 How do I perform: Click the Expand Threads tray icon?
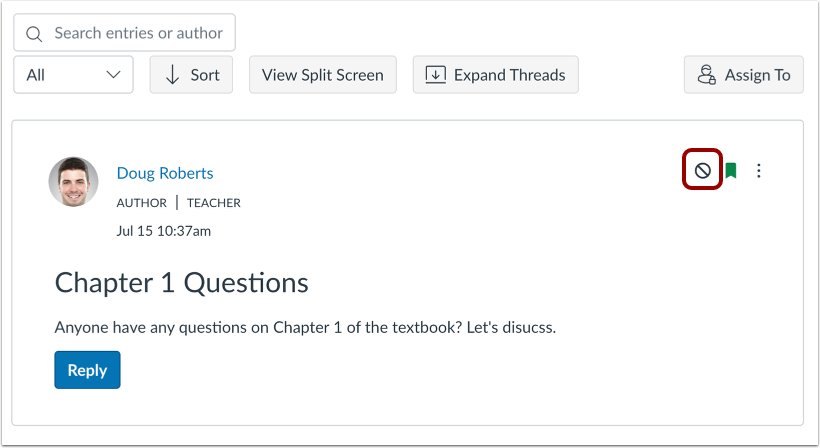click(435, 75)
